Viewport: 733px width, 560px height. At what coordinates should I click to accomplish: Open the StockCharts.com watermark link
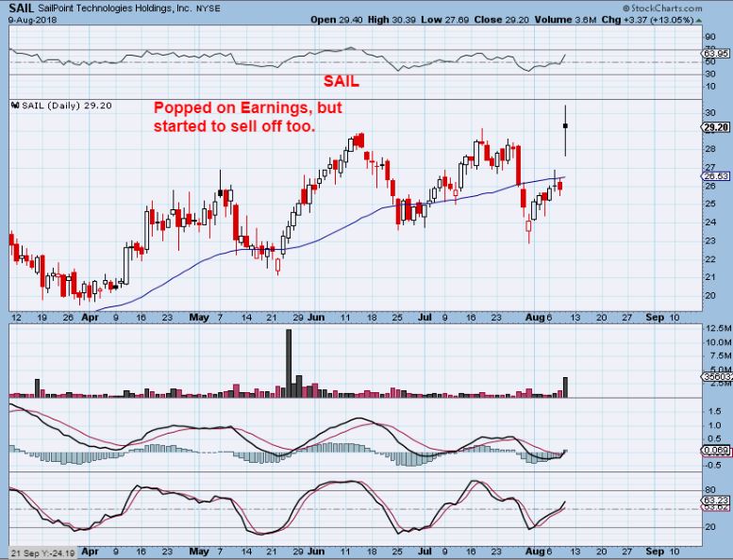pyautogui.click(x=662, y=8)
